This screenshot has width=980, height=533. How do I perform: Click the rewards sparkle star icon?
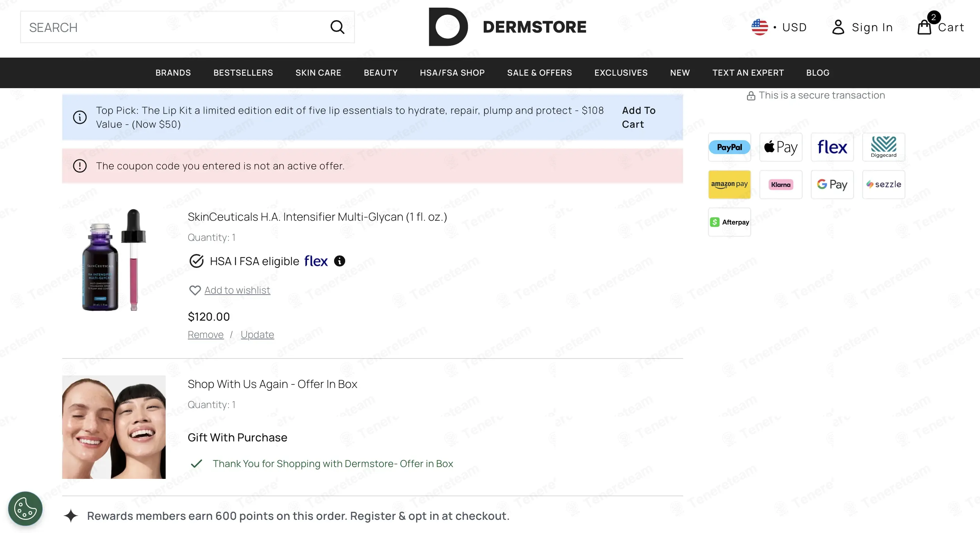(x=71, y=516)
